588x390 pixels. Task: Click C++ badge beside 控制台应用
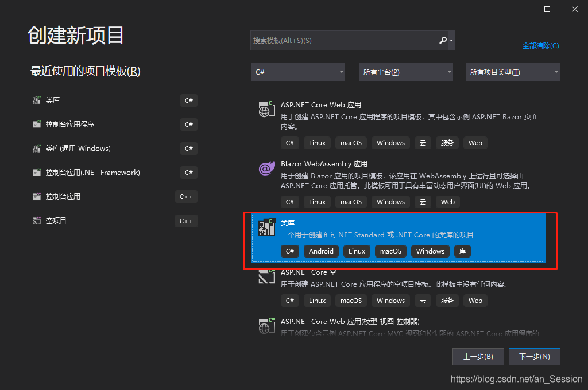point(186,197)
